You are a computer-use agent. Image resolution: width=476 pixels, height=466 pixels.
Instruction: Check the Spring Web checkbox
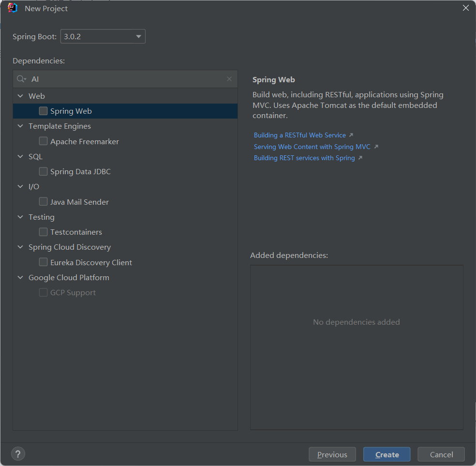pos(43,111)
